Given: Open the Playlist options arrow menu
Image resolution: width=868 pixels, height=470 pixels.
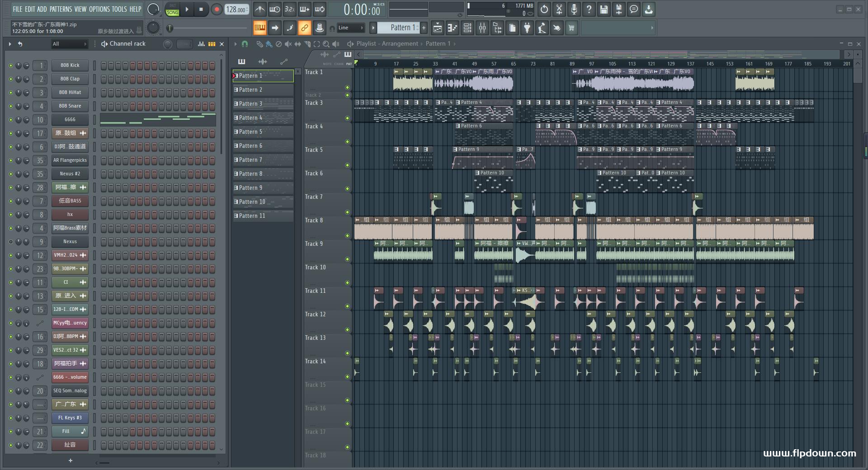Looking at the screenshot, I should (x=235, y=44).
